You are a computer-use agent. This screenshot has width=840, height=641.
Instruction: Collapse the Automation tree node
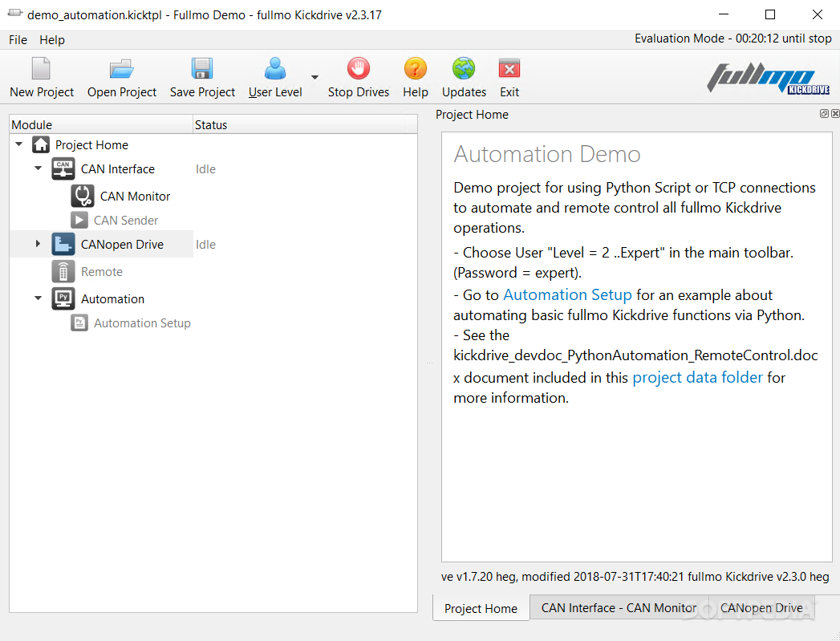[38, 298]
